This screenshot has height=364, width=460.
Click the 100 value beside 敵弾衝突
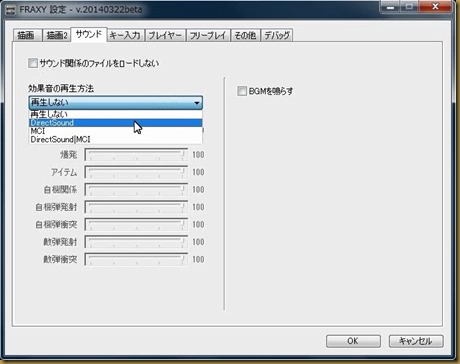pos(198,259)
